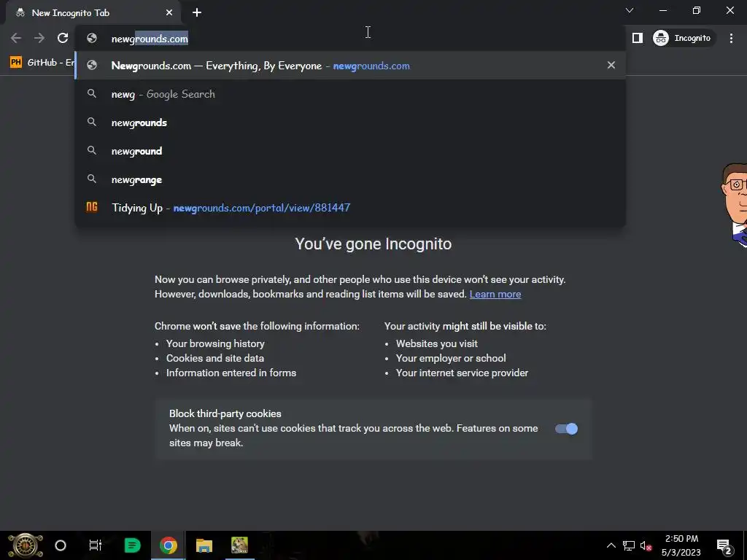Toggle the Block third-party cookies switch
This screenshot has width=747, height=560.
[566, 429]
